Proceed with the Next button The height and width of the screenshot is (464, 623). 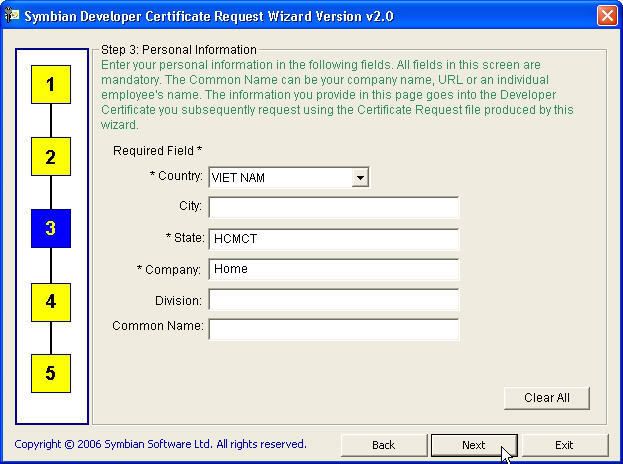[x=474, y=445]
